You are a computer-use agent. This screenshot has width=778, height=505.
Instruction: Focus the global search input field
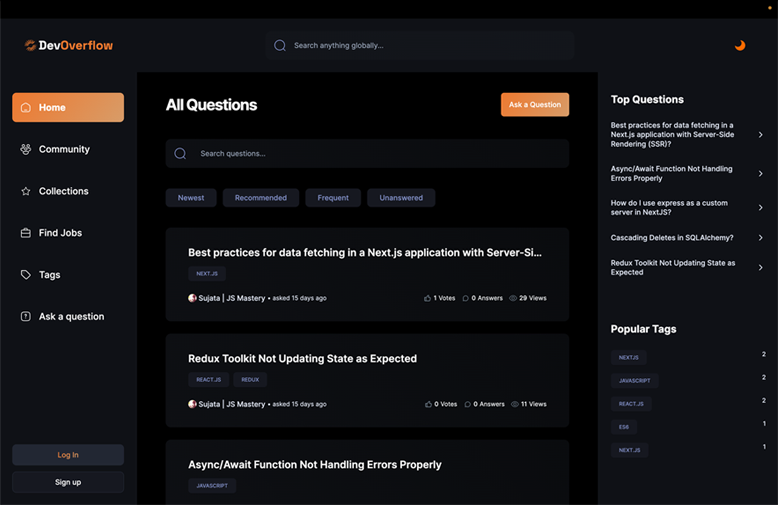click(x=419, y=46)
